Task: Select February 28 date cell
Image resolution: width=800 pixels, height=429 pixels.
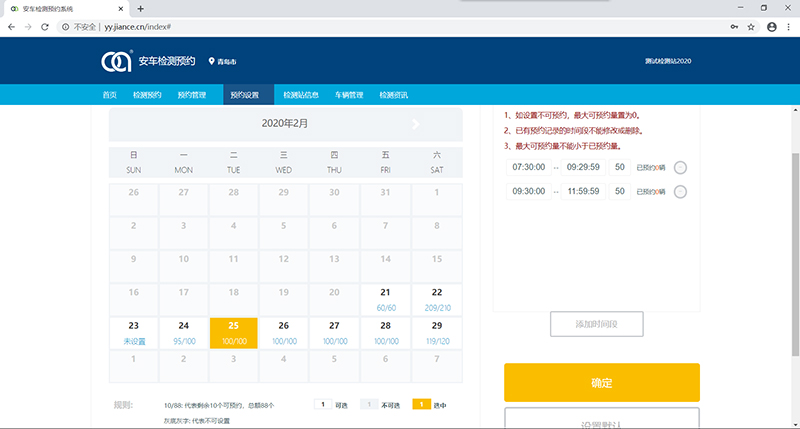Action: [386, 333]
